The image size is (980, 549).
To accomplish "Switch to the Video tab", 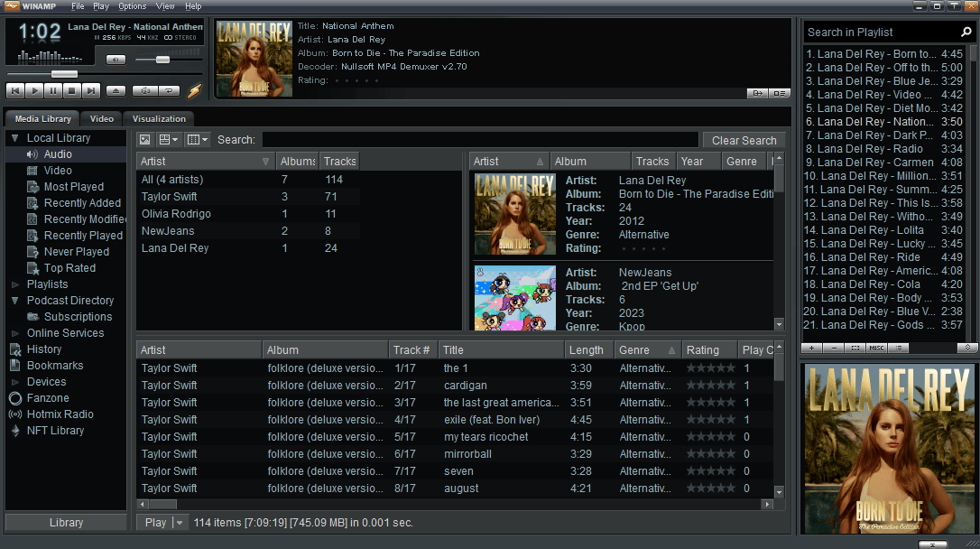I will point(101,119).
